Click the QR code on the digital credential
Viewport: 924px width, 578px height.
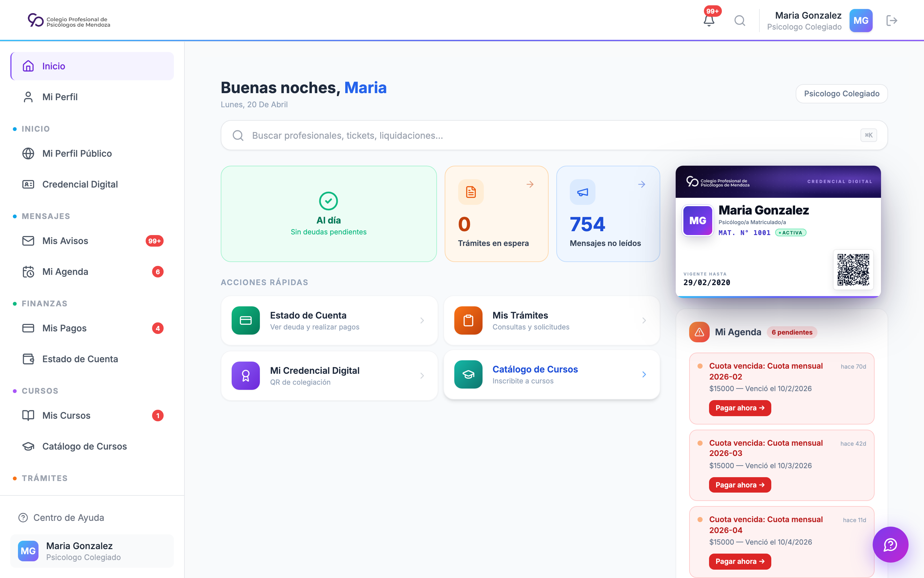pos(853,269)
